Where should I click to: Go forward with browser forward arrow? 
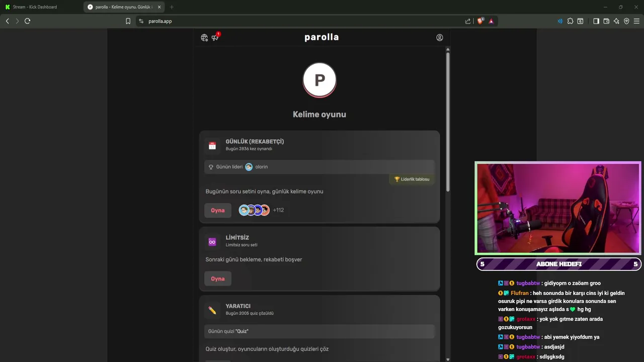(x=17, y=21)
